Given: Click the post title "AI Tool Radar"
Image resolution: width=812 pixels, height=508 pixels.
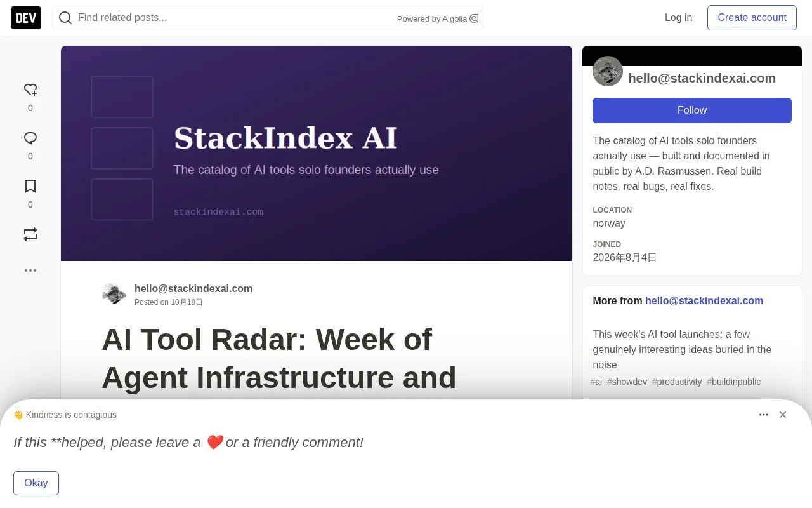Looking at the screenshot, I should coord(279,358).
